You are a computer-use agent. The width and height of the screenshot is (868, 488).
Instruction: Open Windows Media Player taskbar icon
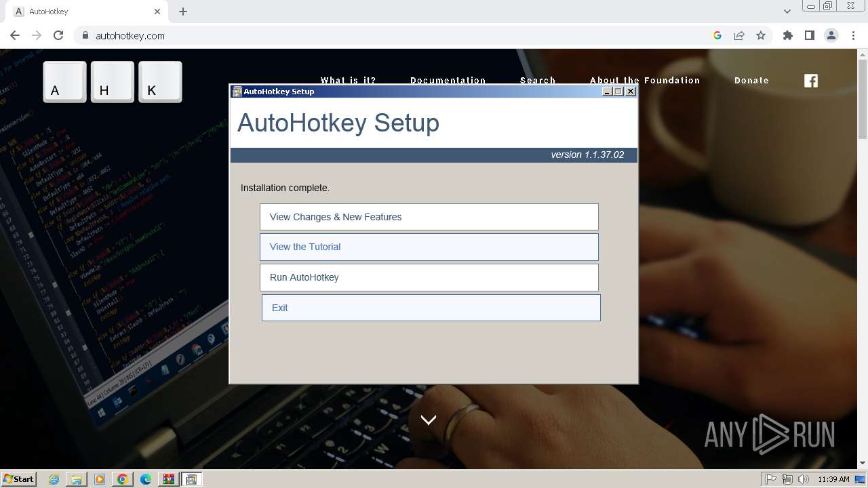[100, 479]
